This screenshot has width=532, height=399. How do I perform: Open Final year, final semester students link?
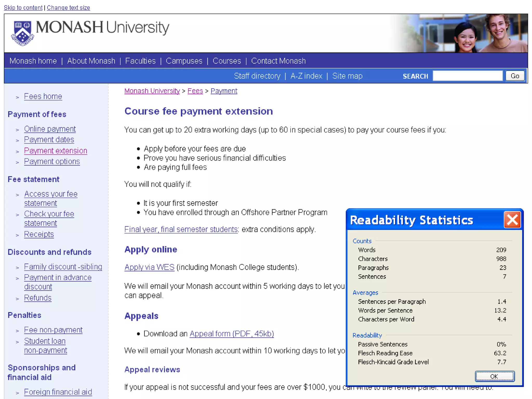[181, 229]
